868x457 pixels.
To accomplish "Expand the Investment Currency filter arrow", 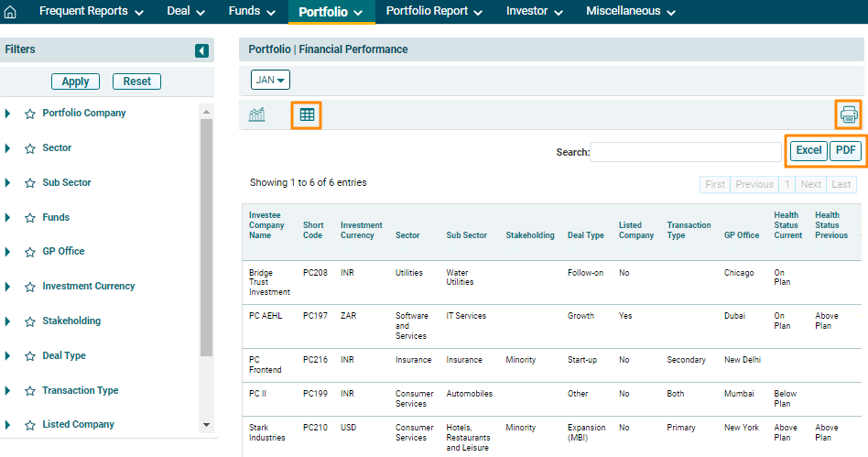I will (x=8, y=287).
